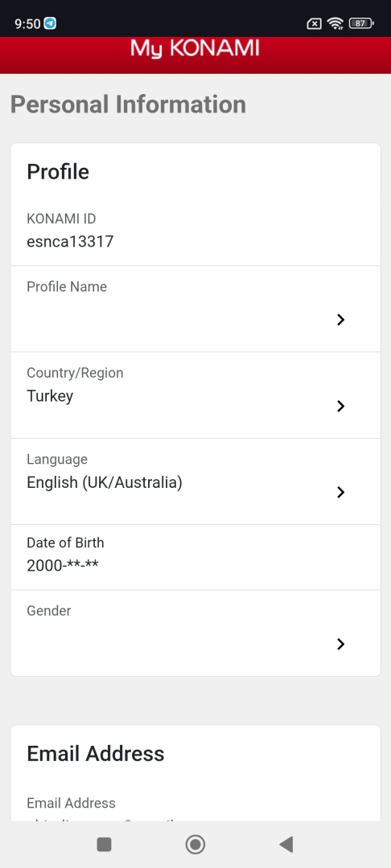Tap the English (UK/Australia) language value
Viewport: 391px width, 868px height.
click(x=105, y=483)
